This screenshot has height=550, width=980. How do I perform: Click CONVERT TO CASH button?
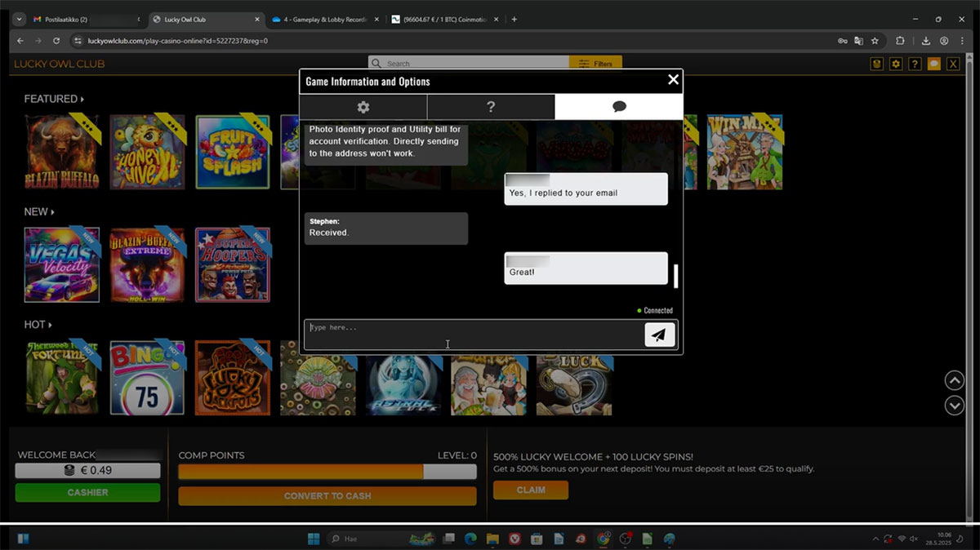coord(327,495)
